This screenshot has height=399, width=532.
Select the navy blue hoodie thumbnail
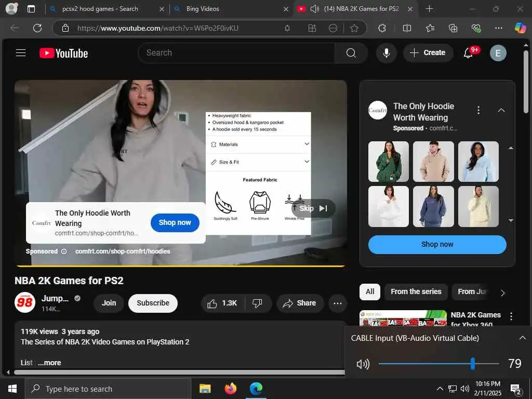[x=433, y=206]
